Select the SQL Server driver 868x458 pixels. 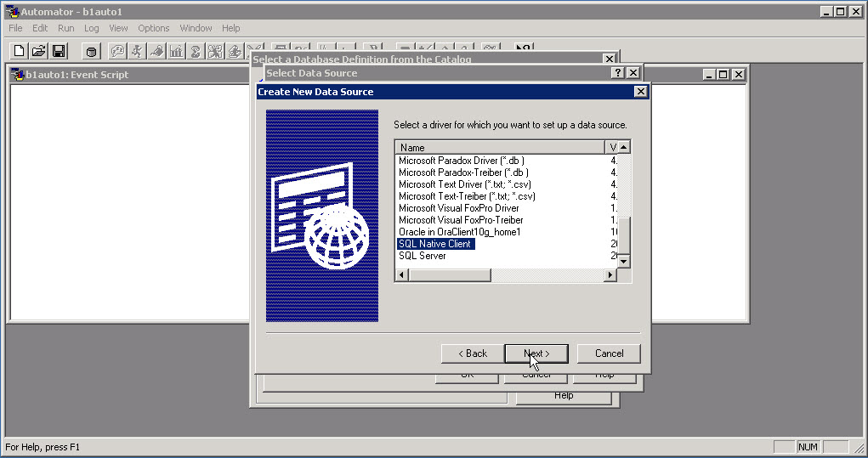point(422,256)
